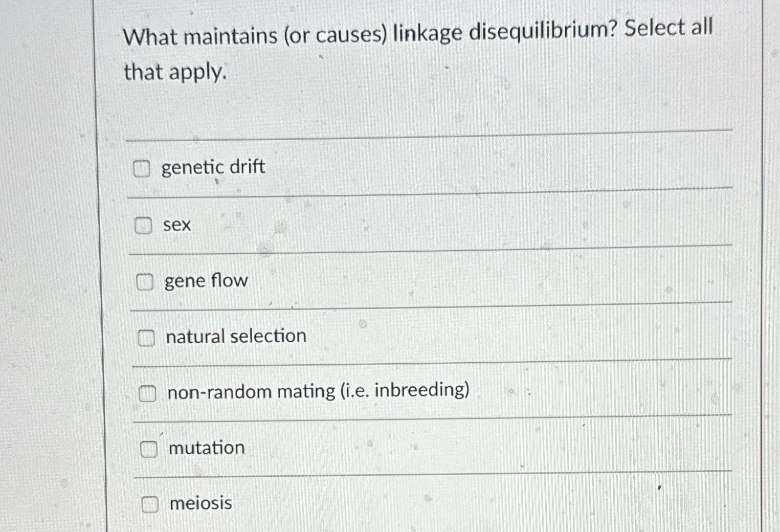Viewport: 780px width, 532px height.
Task: Toggle the meiosis checkbox
Action: pyautogui.click(x=151, y=505)
